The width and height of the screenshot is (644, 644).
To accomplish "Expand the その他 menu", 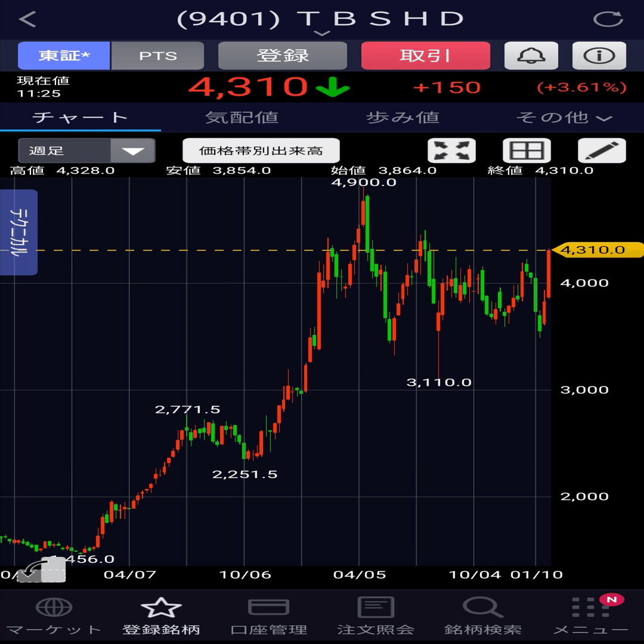I will (563, 117).
